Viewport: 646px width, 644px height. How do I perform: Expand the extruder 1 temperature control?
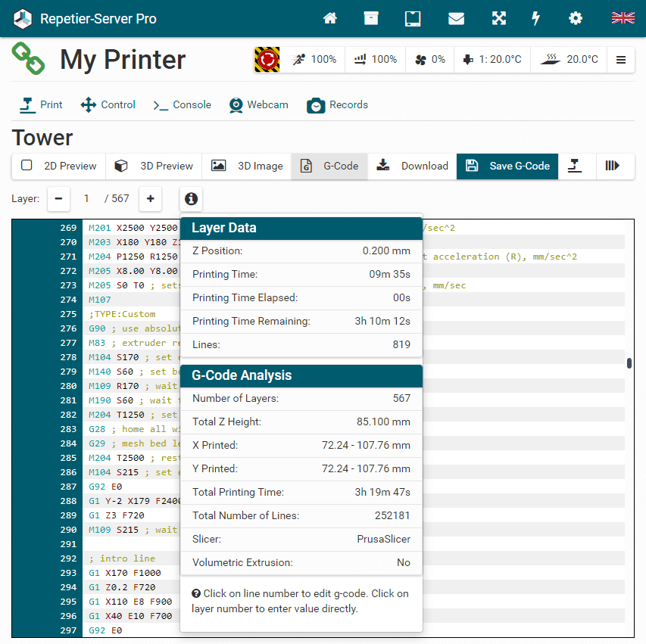click(x=492, y=60)
